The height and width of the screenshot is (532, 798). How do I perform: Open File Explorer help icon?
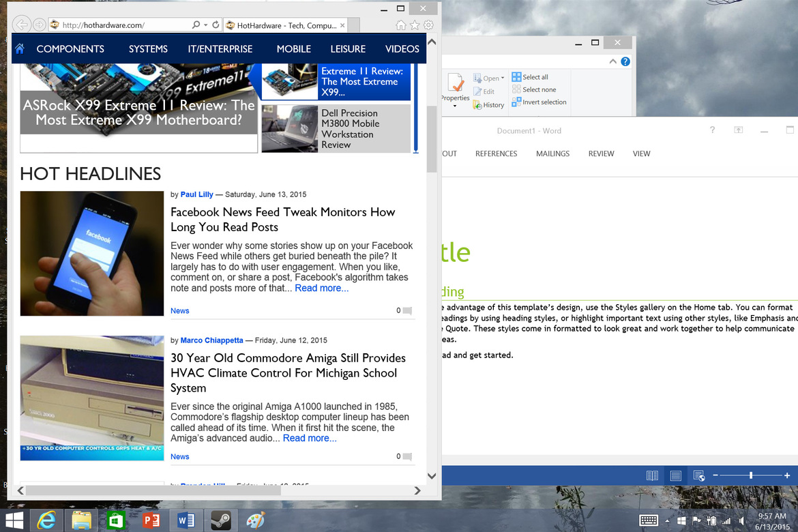pos(625,61)
